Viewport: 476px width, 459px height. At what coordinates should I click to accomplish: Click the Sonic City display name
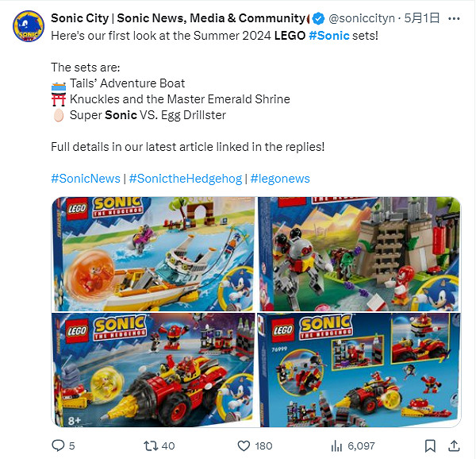click(x=178, y=18)
